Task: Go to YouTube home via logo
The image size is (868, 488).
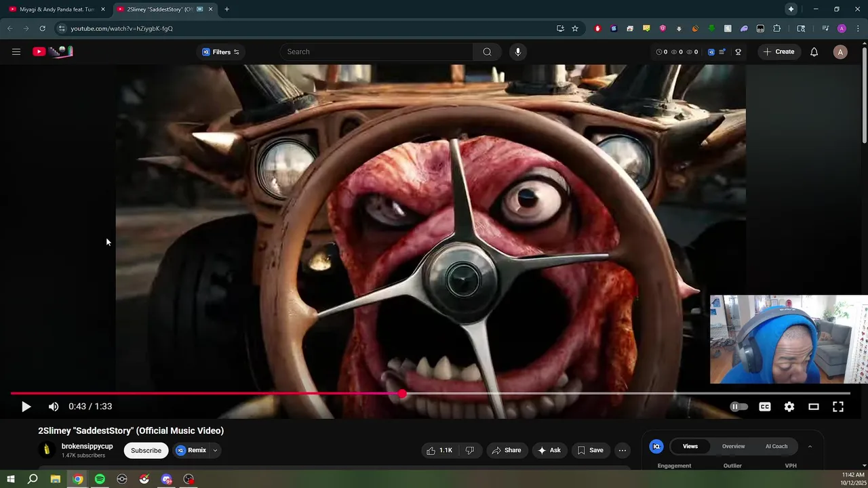Action: point(53,52)
